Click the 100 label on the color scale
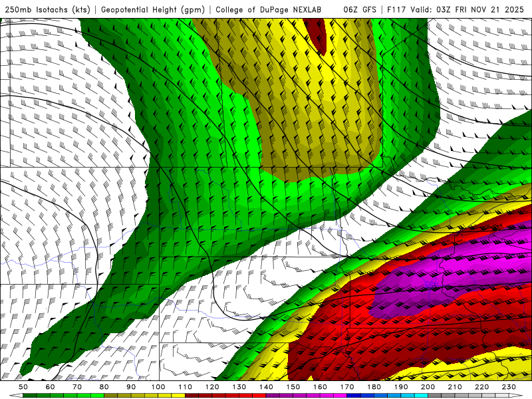The width and height of the screenshot is (532, 399). (158, 387)
